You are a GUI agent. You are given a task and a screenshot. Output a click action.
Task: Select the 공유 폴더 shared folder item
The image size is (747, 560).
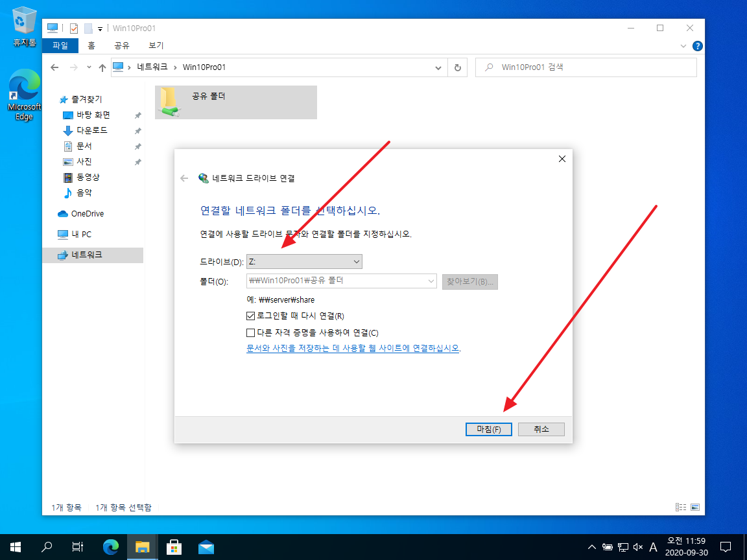coord(236,102)
